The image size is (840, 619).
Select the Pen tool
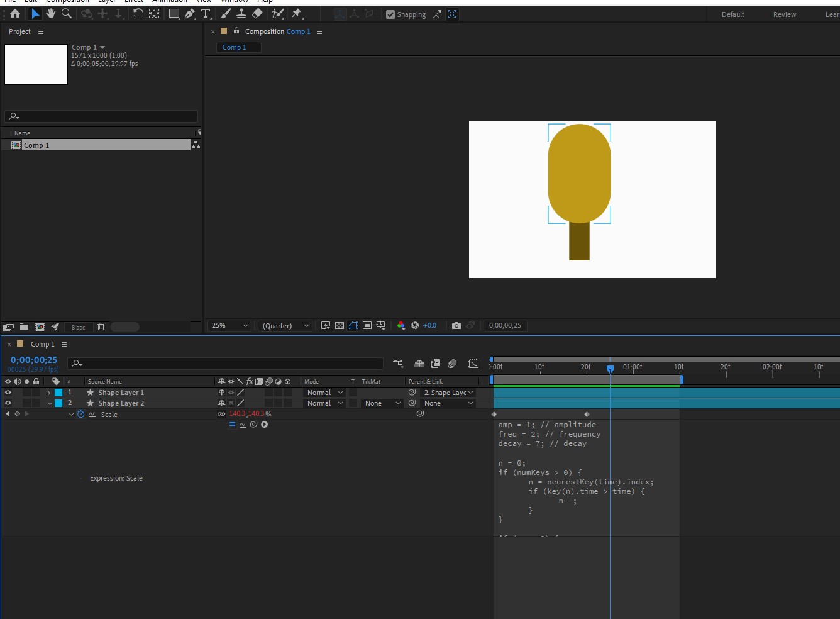point(189,13)
